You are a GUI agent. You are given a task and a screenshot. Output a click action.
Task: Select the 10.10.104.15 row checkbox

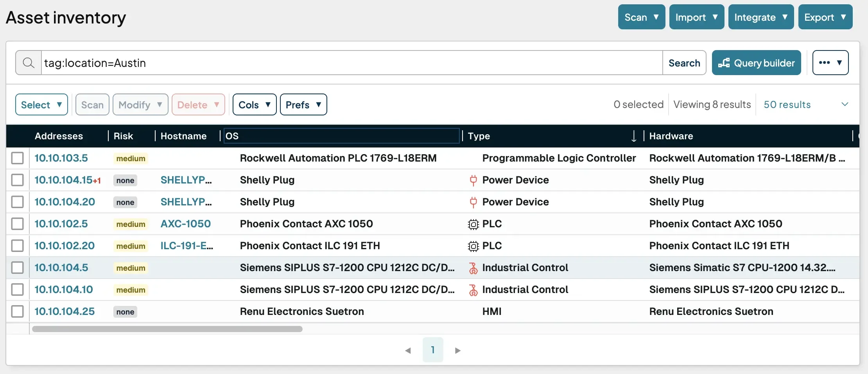17,180
